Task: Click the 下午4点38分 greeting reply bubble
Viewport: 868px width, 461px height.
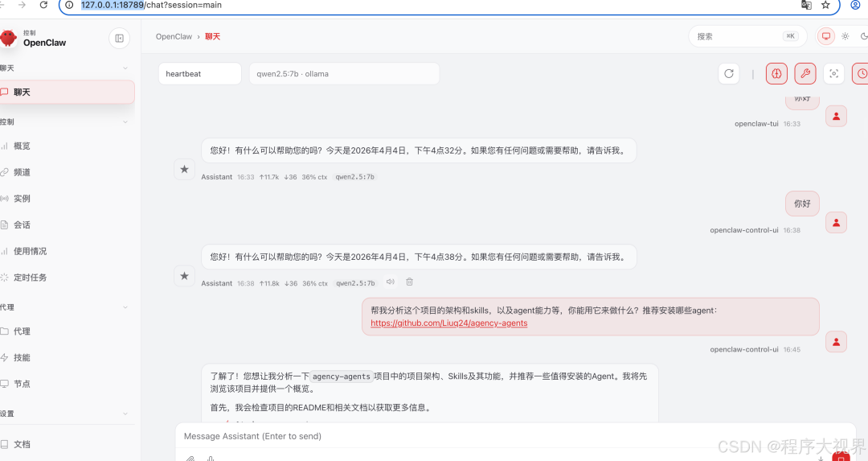Action: (x=419, y=257)
